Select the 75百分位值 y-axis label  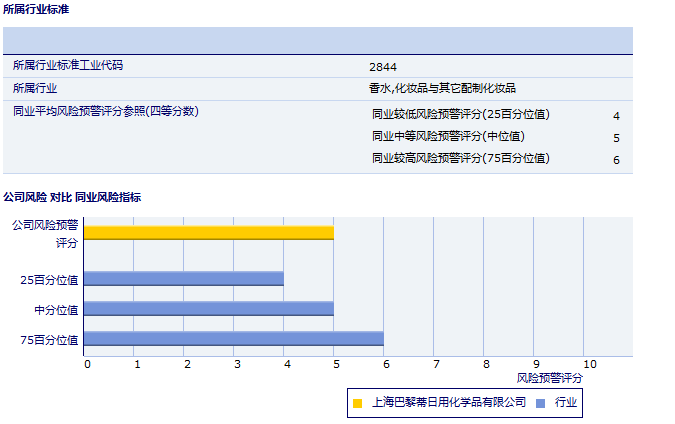50,340
